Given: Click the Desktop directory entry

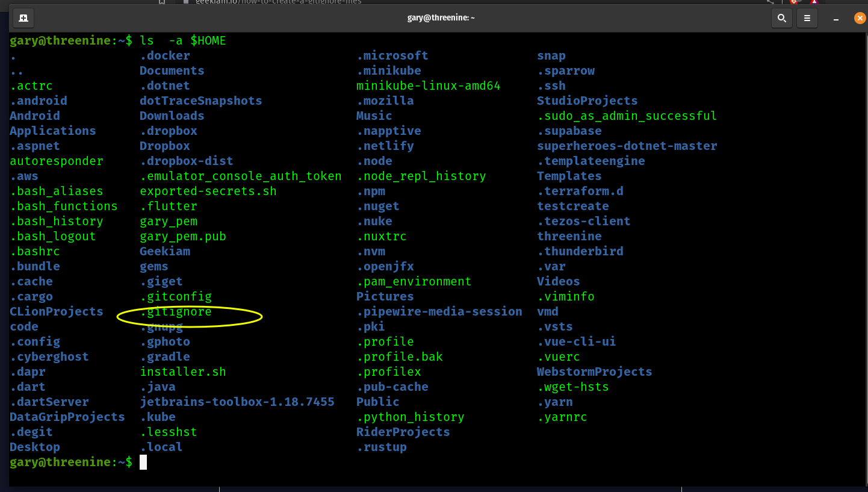Looking at the screenshot, I should click(x=35, y=447).
